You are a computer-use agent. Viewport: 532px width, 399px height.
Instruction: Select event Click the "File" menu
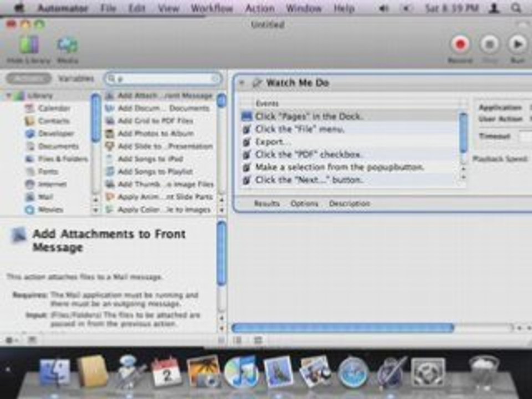[x=350, y=129]
